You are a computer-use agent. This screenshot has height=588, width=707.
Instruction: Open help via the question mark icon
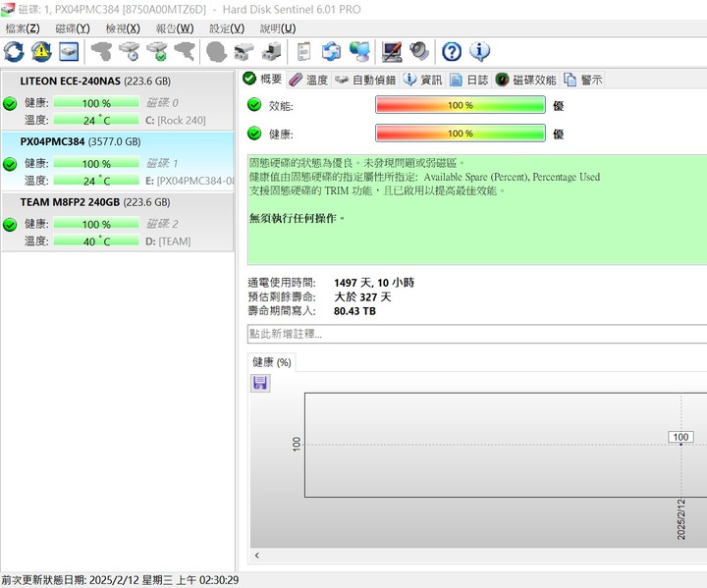click(x=452, y=51)
